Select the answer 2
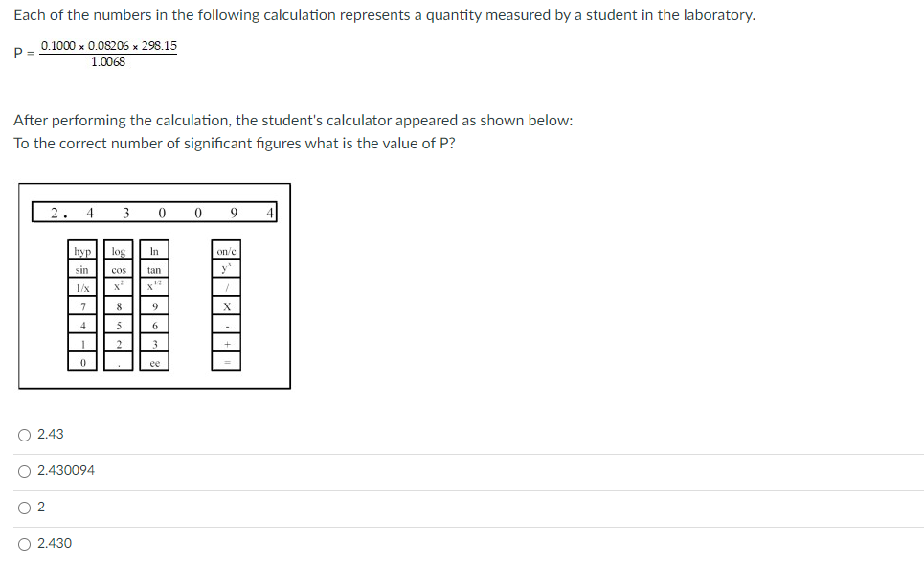The width and height of the screenshot is (924, 565). pos(24,507)
